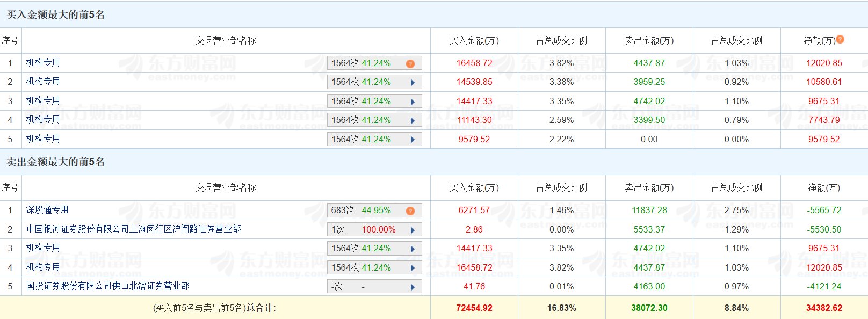Image resolution: width=868 pixels, height=319 pixels.
Task: Open 机构专用 link in buy-table row 5
Action: (43, 139)
